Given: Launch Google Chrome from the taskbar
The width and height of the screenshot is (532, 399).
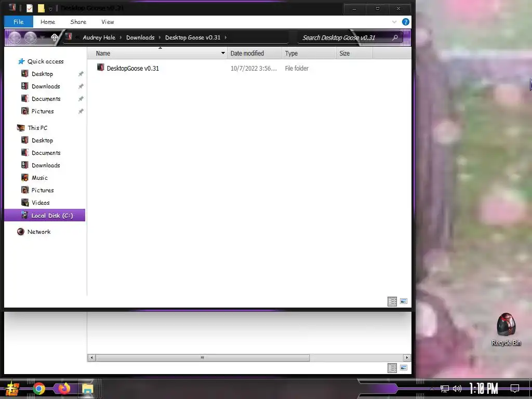Looking at the screenshot, I should click(39, 389).
